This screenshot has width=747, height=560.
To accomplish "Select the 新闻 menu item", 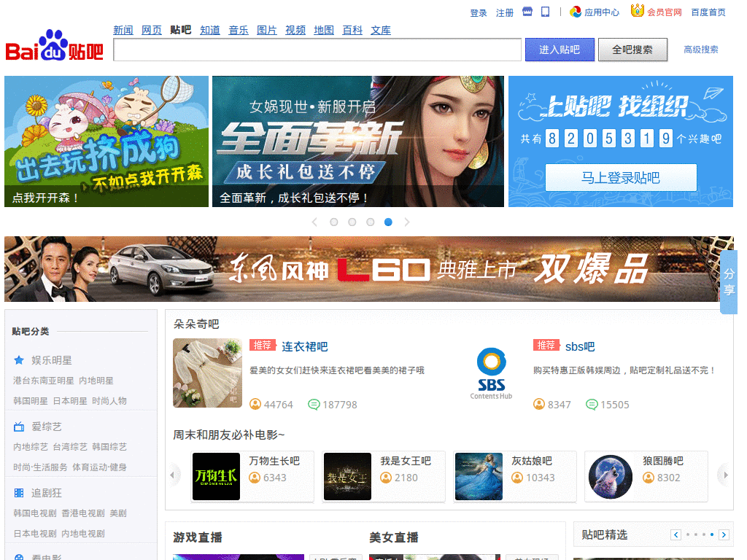I will [x=123, y=30].
